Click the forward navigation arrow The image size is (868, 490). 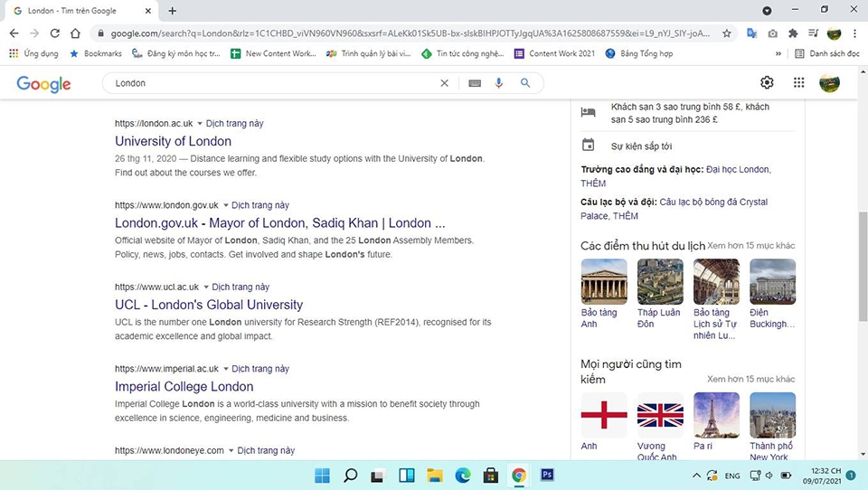click(34, 33)
